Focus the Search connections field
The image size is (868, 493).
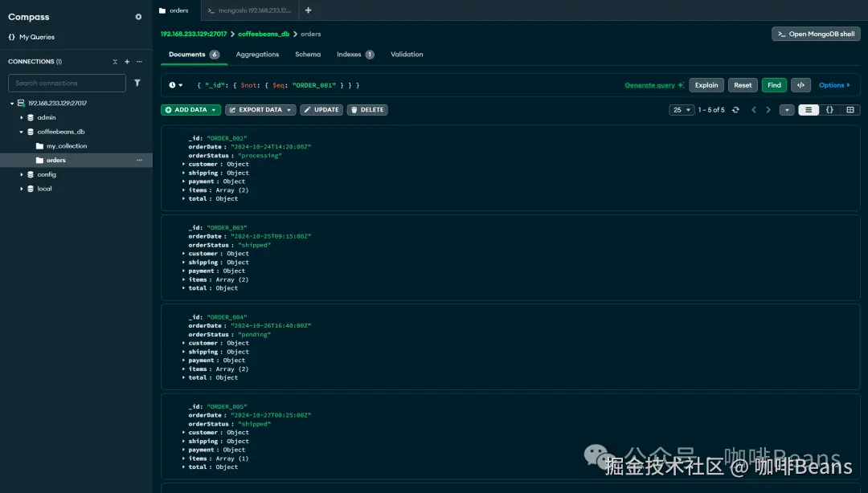[67, 83]
